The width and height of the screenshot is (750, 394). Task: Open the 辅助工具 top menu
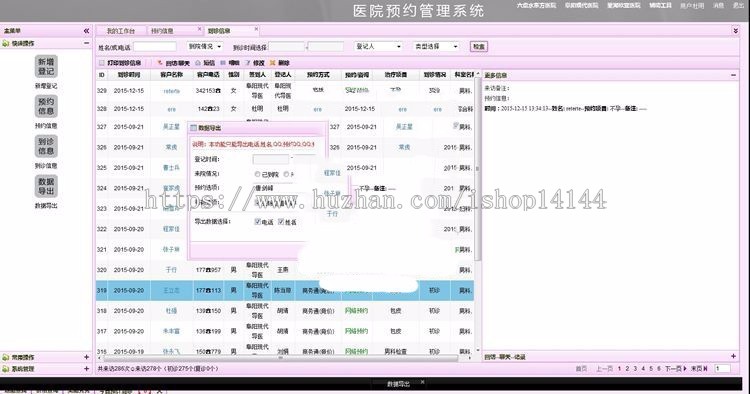click(660, 6)
